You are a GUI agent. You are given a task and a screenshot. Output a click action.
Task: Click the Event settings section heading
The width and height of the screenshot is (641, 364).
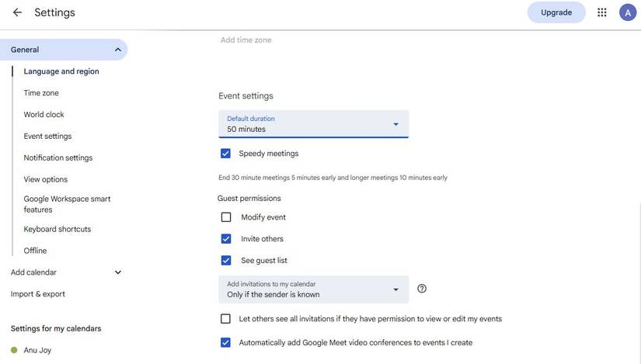coord(246,96)
